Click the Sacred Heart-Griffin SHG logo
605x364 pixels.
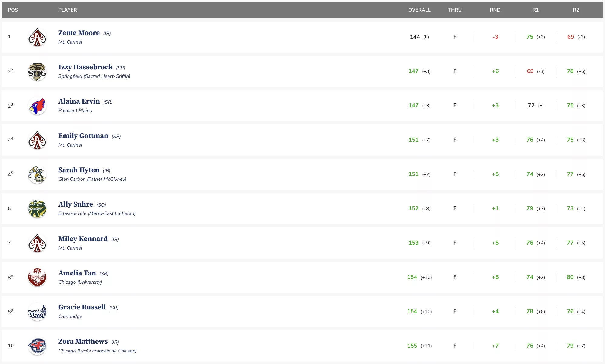(x=37, y=71)
